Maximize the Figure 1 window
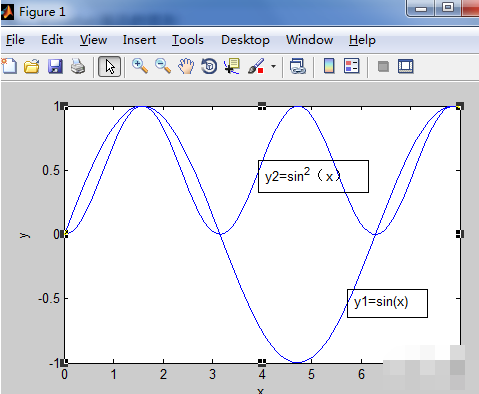 (x=448, y=8)
